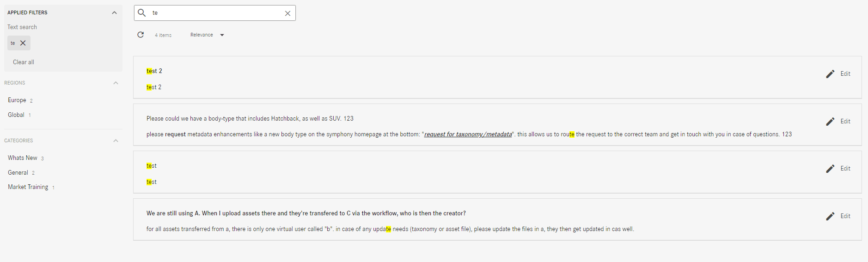Clear the search box text
The image size is (868, 262).
pos(287,13)
